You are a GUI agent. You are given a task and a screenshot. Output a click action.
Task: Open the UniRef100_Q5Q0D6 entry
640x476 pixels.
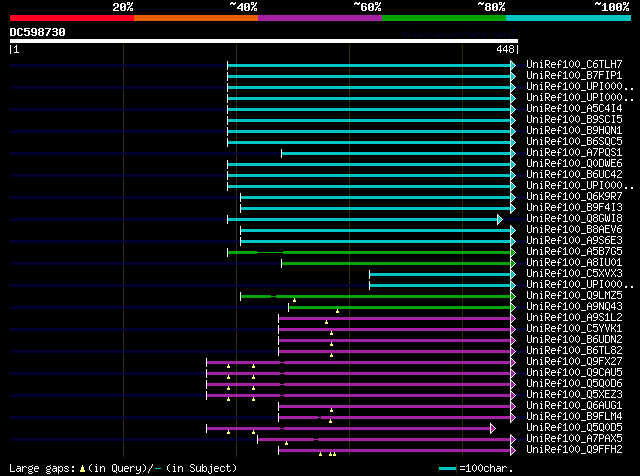point(574,384)
